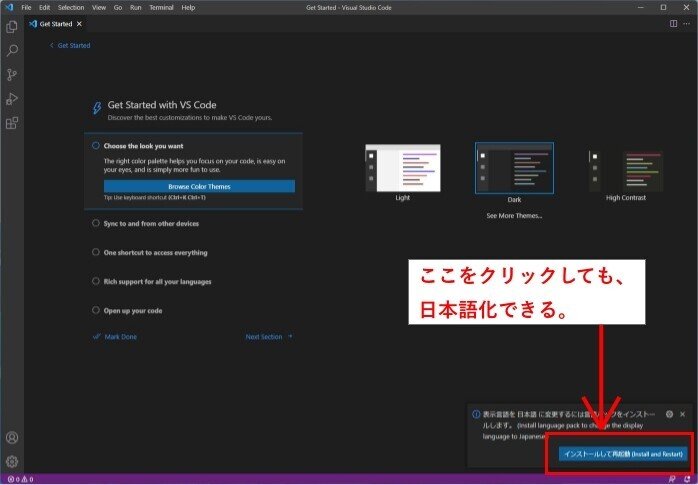This screenshot has height=485, width=698.
Task: Click Install and Restart language pack button
Action: coord(623,454)
